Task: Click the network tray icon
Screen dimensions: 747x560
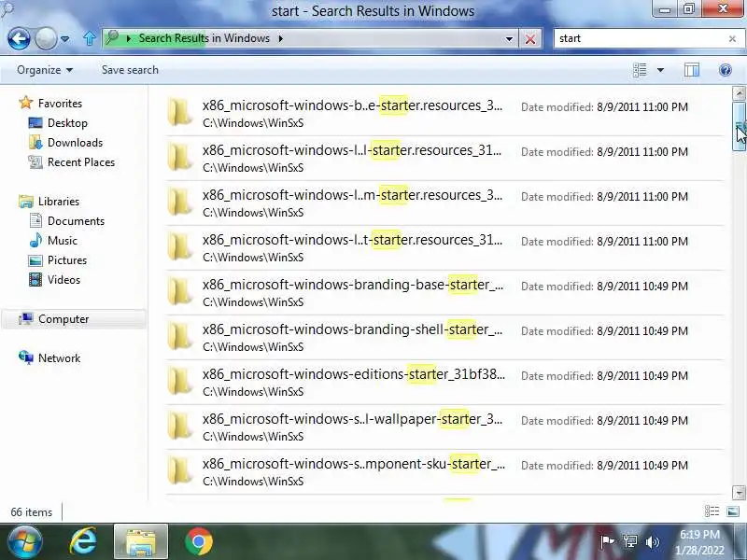Action: coord(629,541)
